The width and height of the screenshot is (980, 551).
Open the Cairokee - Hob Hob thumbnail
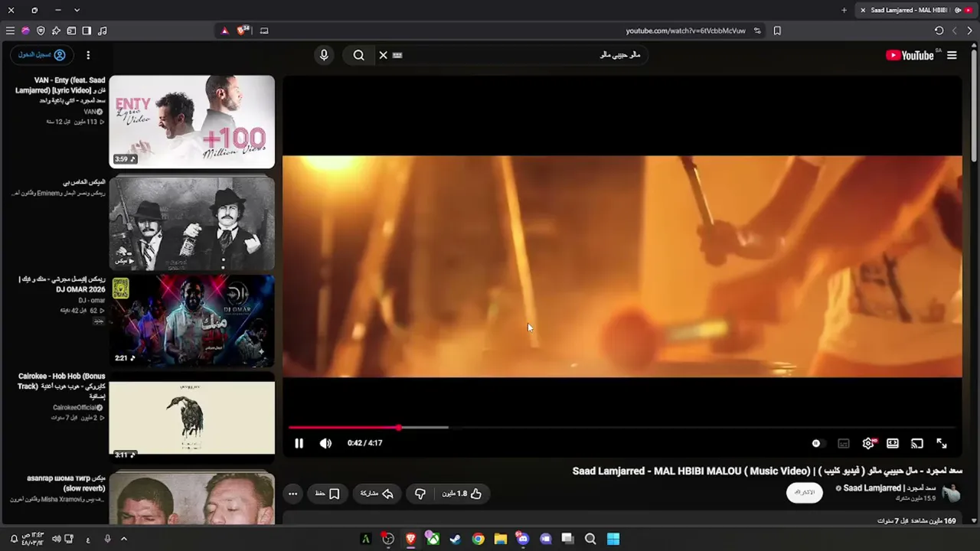pos(191,417)
